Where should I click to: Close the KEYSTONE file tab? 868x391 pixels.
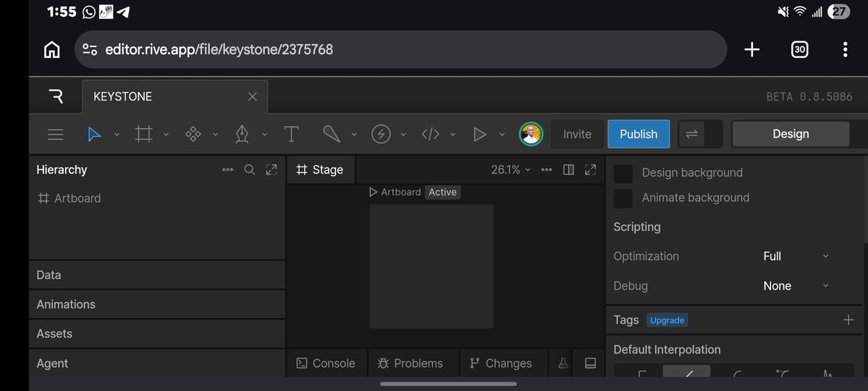253,96
